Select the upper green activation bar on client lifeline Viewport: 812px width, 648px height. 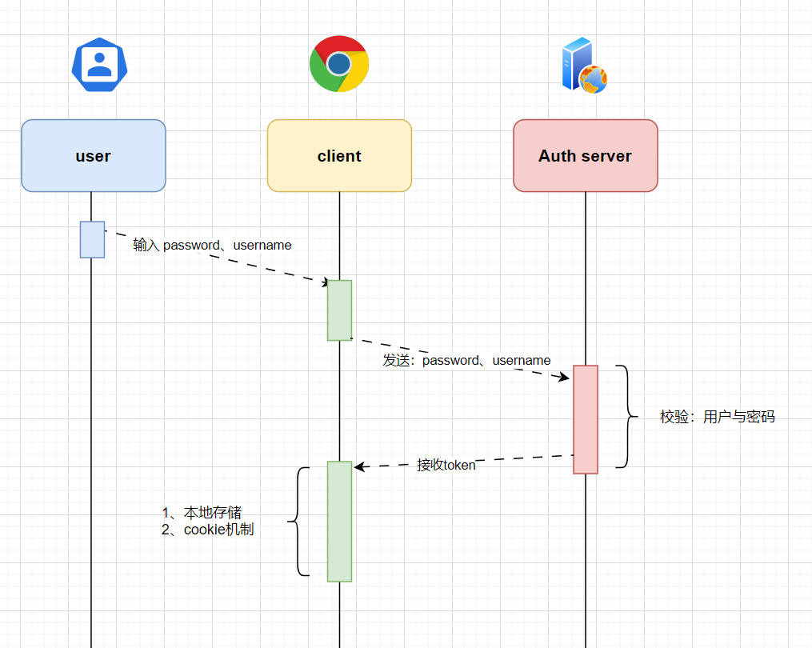[339, 310]
